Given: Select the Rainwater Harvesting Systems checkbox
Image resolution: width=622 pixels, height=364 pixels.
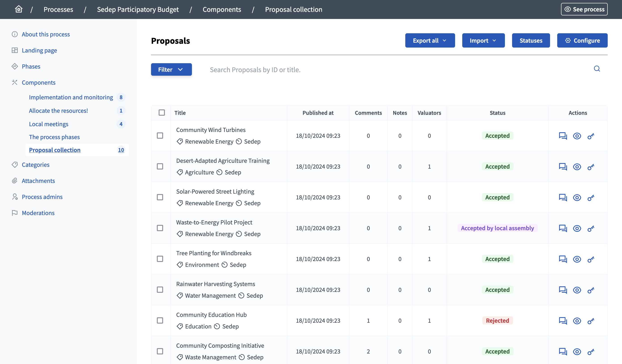Looking at the screenshot, I should (x=160, y=290).
